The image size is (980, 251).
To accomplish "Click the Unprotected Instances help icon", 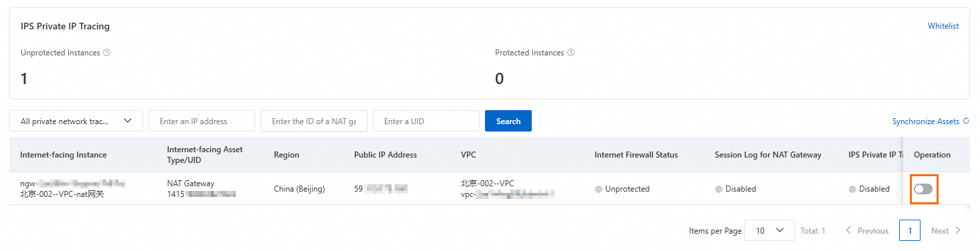I will pos(107,53).
